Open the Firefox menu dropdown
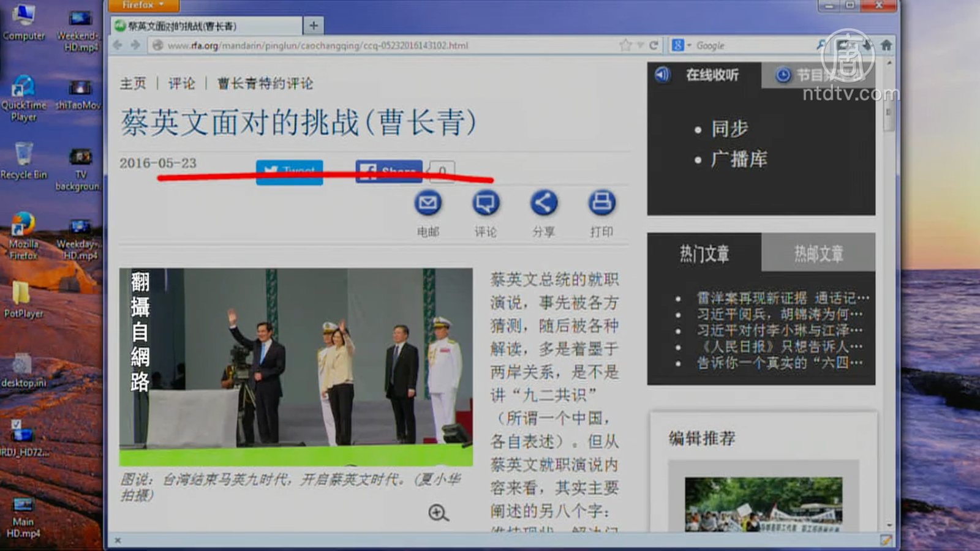 (144, 6)
